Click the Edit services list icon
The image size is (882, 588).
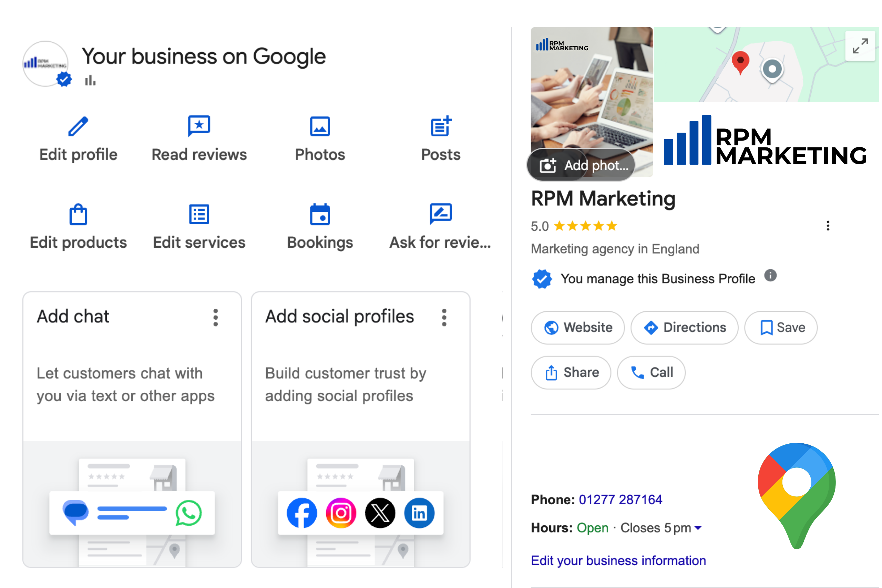click(199, 215)
